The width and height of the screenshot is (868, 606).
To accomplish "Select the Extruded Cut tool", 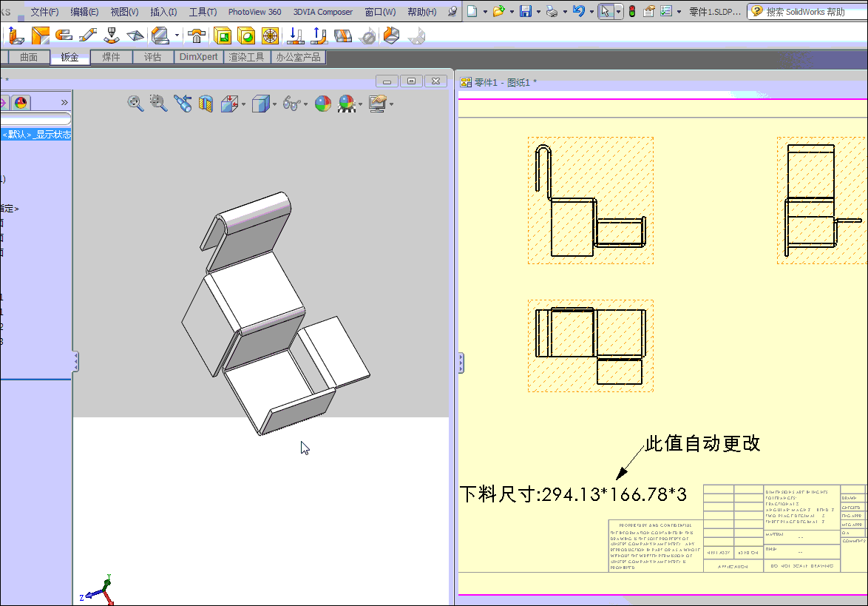I will [223, 36].
